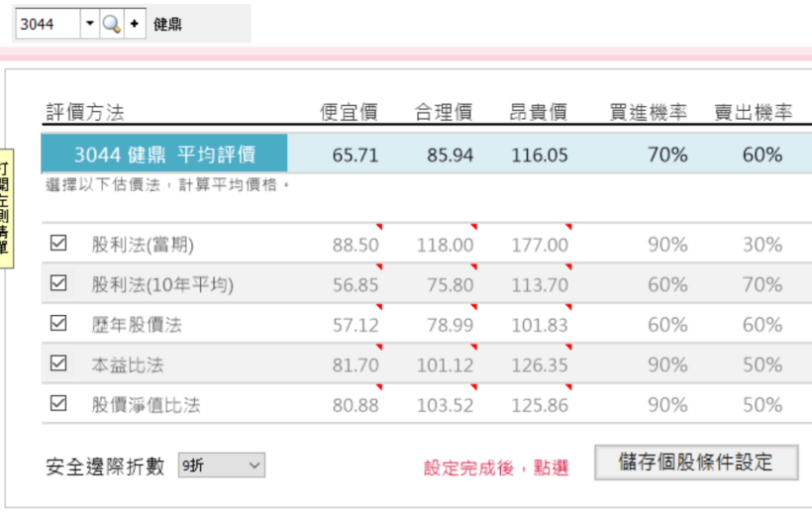Screen dimensions: 812x519
Task: Click the 股價淨值比法 method label
Action: 146,405
